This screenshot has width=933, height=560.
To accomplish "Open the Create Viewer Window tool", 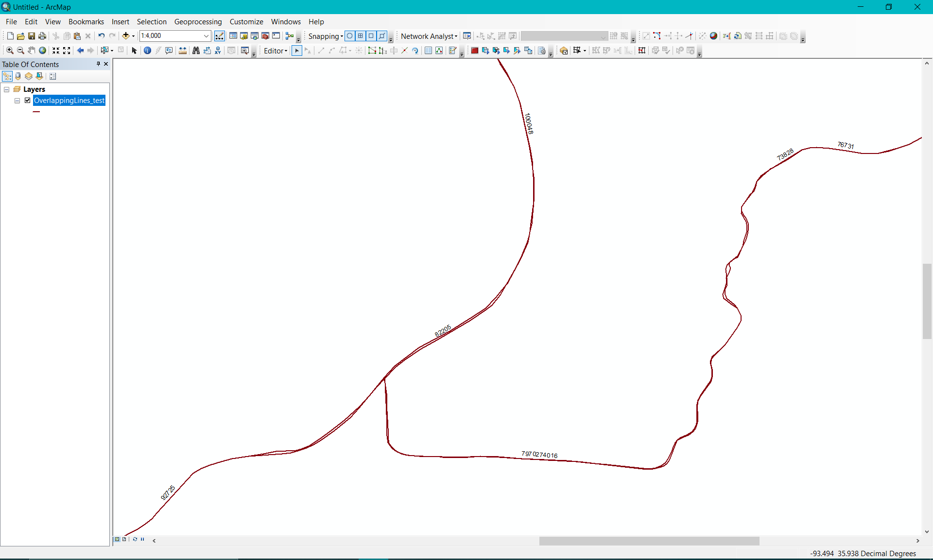I will tap(245, 51).
